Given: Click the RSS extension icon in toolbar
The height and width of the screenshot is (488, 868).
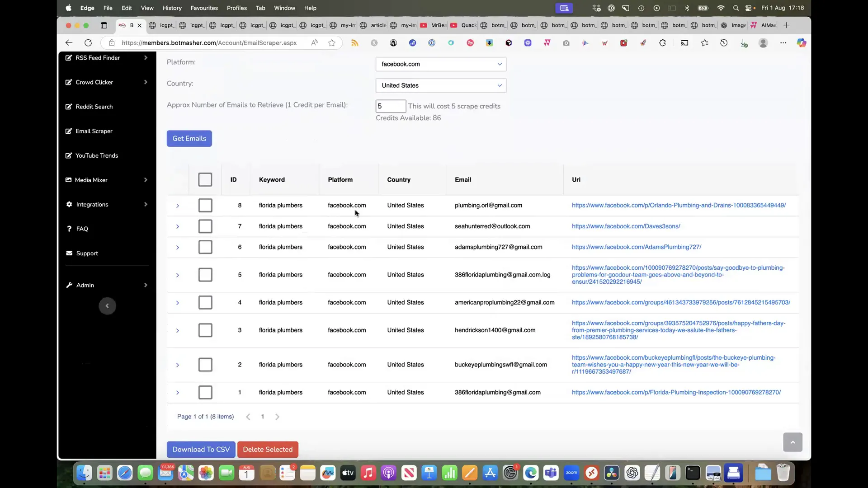Looking at the screenshot, I should pos(355,43).
